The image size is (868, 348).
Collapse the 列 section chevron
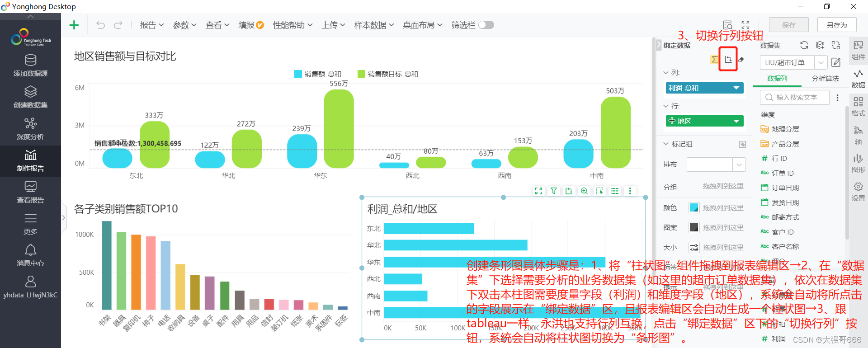click(x=666, y=72)
